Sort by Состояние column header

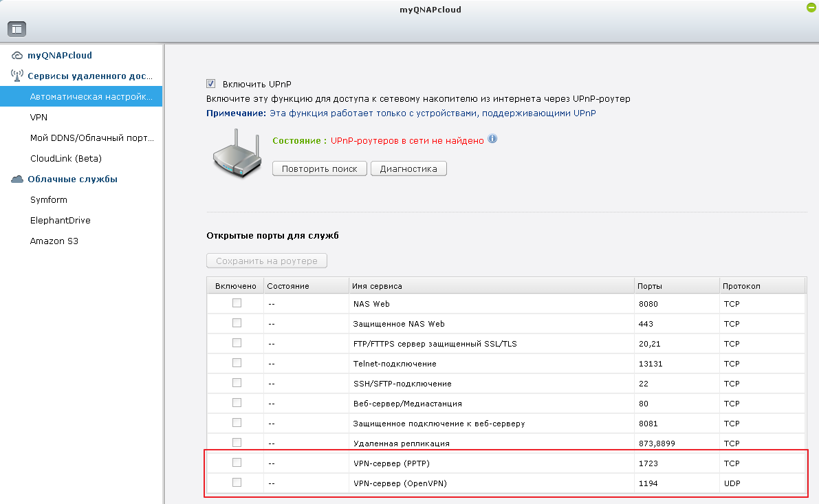(x=306, y=286)
